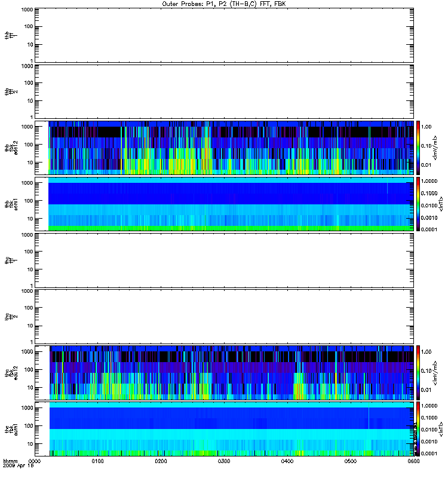Click the '0.10' tick on thc edc12 color bar
The height and width of the screenshot is (478, 448).
(426, 370)
